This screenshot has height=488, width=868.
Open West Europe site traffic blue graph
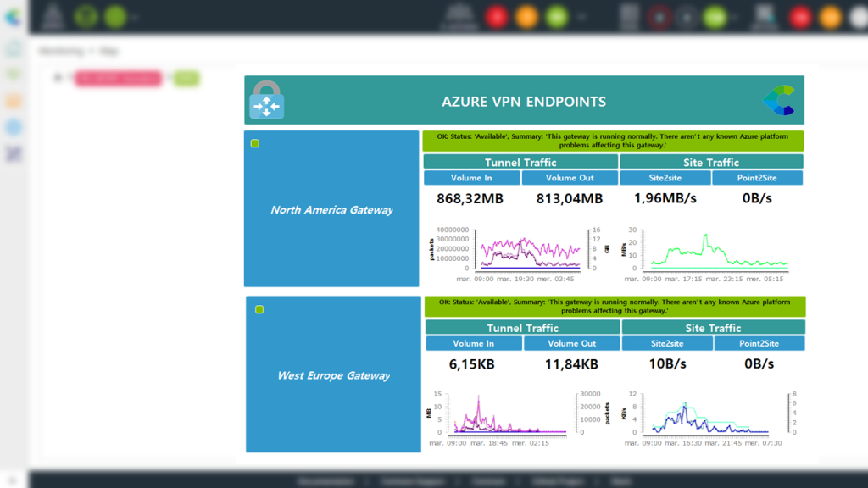pos(710,418)
